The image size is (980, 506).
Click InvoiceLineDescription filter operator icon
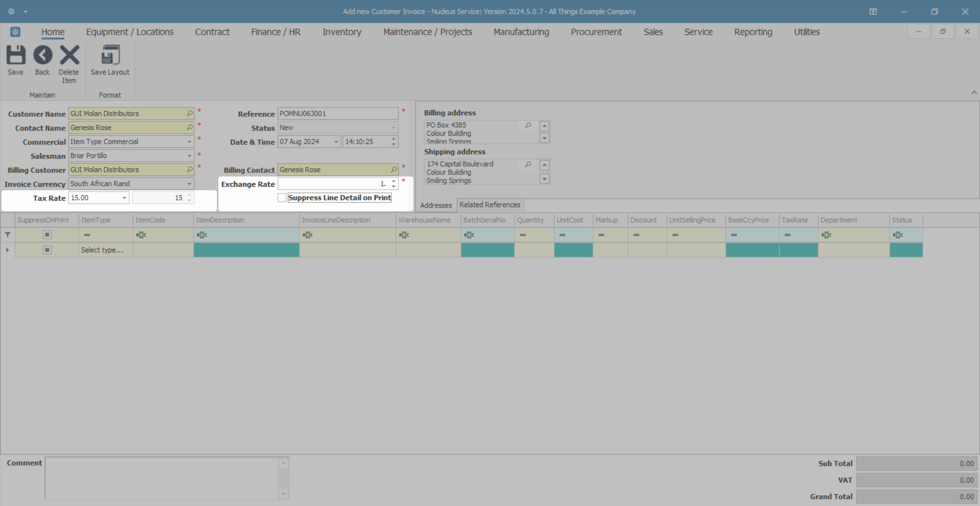click(308, 235)
